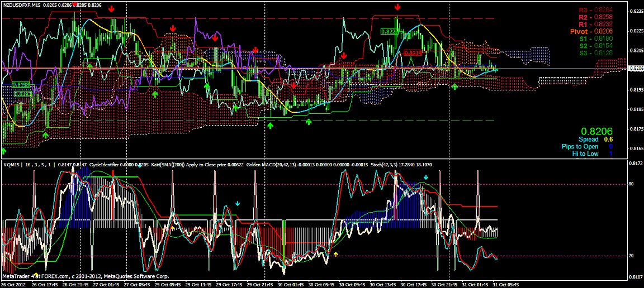Click the Spread label
The height and width of the screenshot is (288, 644).
[588, 139]
